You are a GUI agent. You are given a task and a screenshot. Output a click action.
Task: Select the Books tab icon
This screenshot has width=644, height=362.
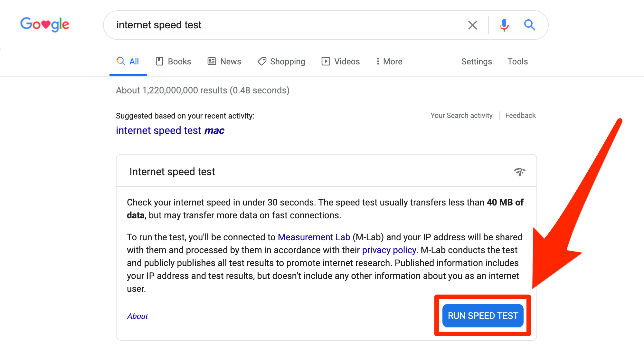click(x=160, y=61)
